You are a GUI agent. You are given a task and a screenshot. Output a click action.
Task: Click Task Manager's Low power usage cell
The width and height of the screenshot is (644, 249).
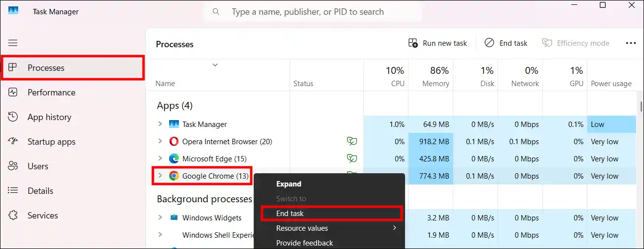612,124
